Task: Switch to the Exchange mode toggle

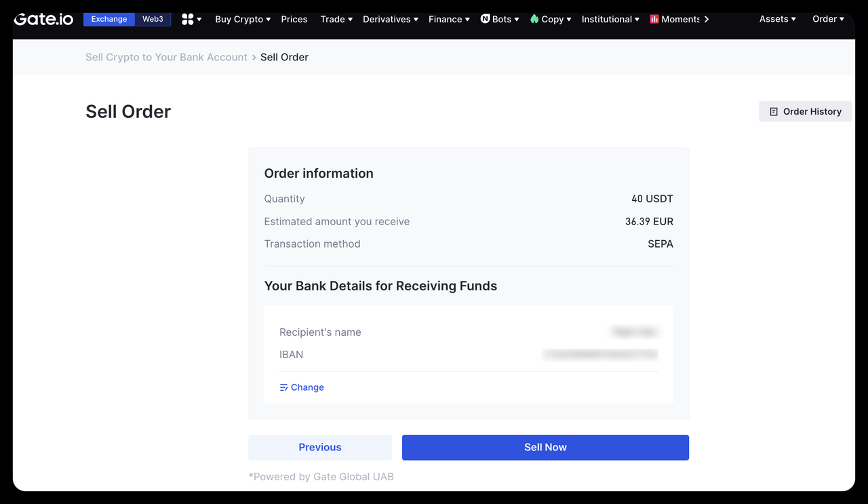Action: pos(109,19)
